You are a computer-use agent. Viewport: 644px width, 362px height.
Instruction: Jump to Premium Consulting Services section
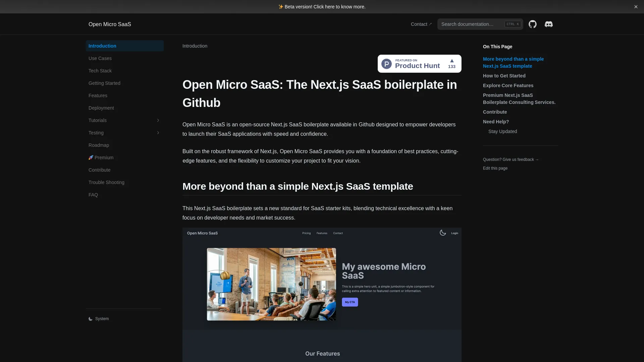pos(519,99)
